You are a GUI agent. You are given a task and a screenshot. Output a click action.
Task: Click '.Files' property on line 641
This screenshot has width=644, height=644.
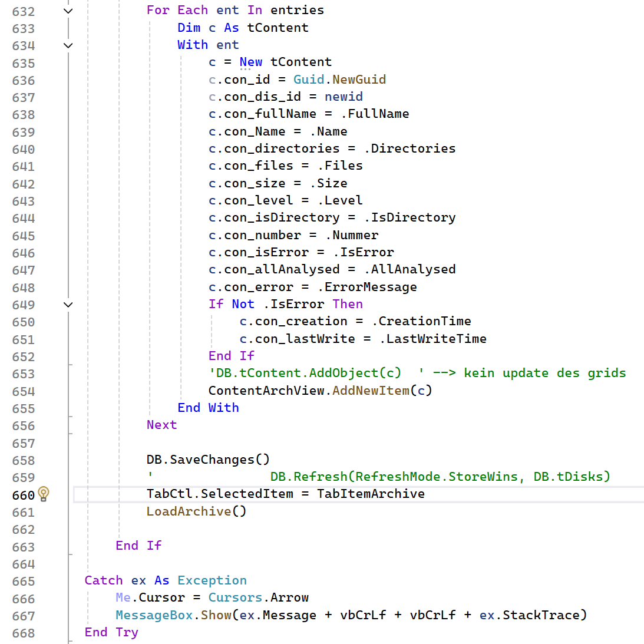tap(340, 166)
